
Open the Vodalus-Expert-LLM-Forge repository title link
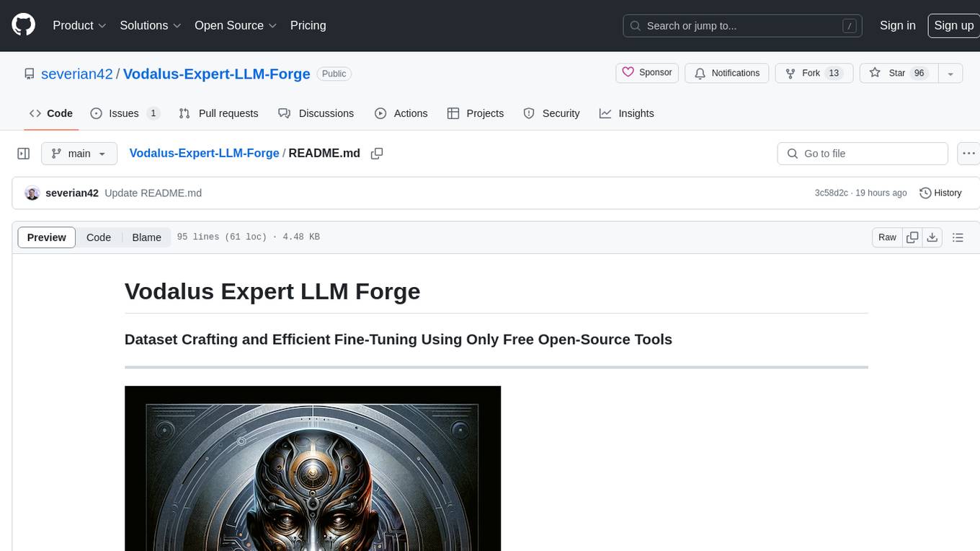(217, 74)
